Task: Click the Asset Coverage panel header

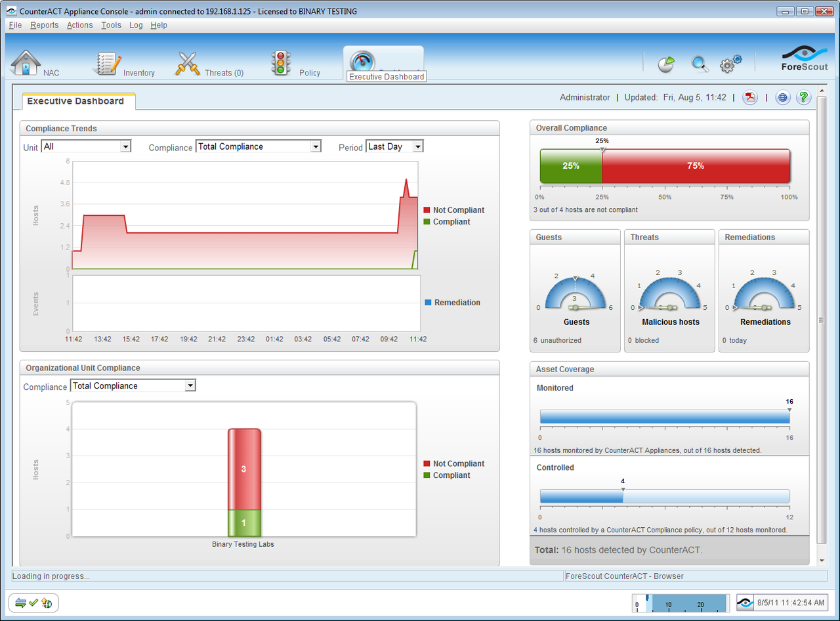Action: [669, 369]
